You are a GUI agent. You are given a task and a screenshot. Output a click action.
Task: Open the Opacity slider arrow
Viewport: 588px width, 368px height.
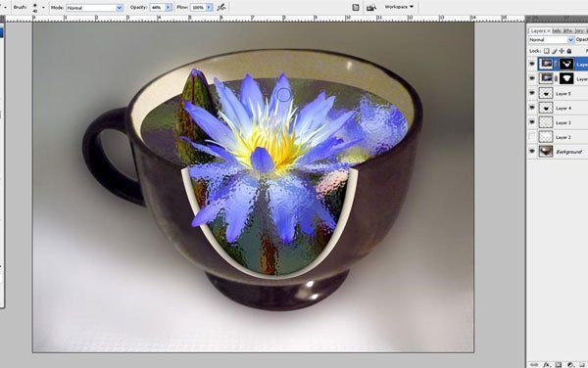coord(168,8)
